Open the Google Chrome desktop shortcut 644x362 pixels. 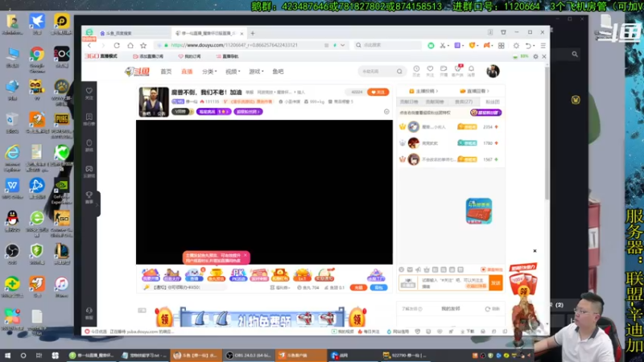pyautogui.click(x=37, y=59)
